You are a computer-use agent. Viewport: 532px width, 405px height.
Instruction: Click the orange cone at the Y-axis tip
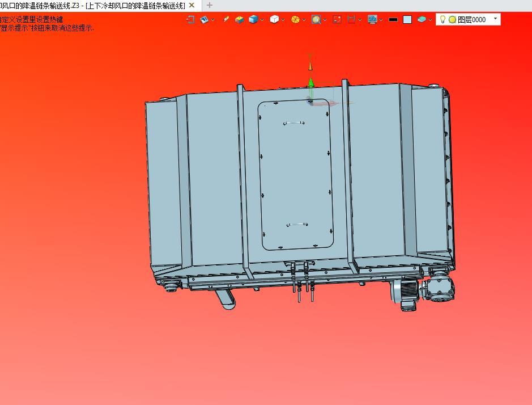pos(310,66)
